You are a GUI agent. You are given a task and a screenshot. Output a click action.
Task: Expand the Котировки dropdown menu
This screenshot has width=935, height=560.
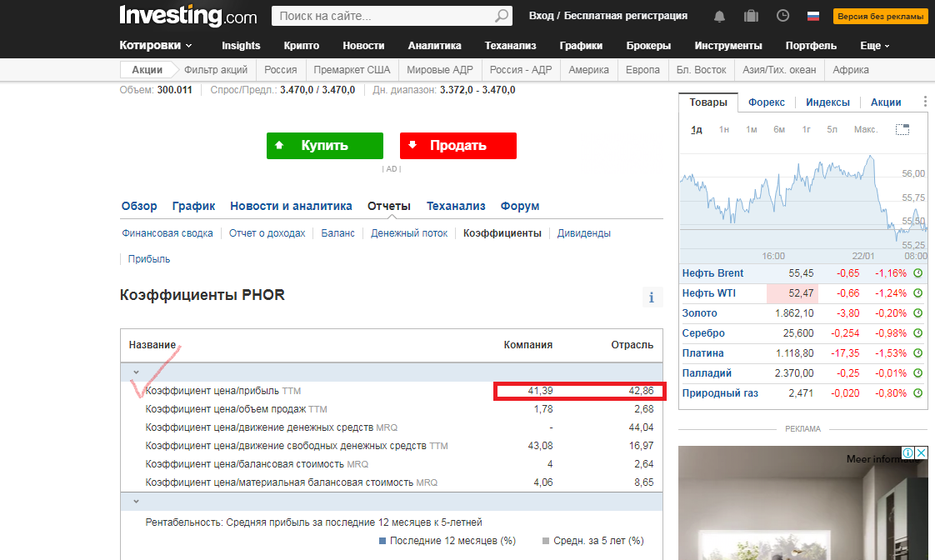pos(156,45)
